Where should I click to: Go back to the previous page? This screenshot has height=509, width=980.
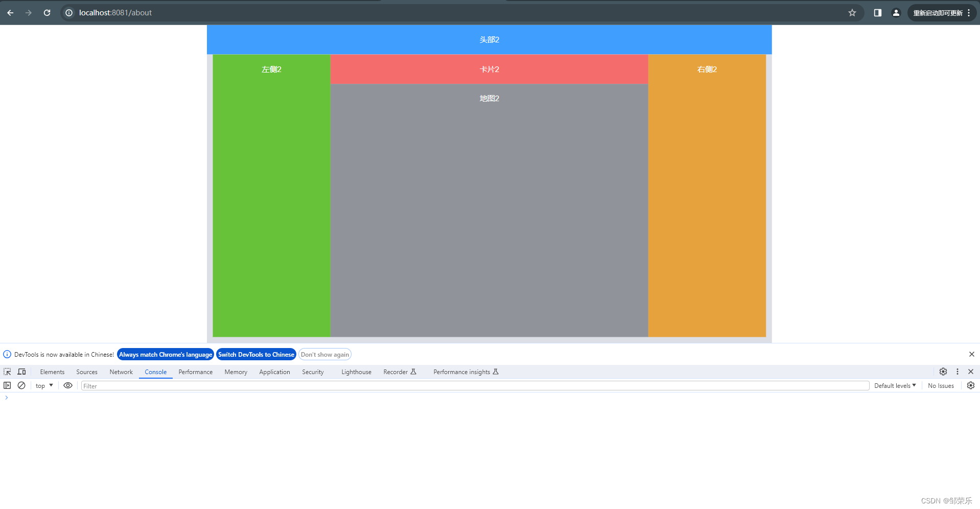[10, 13]
